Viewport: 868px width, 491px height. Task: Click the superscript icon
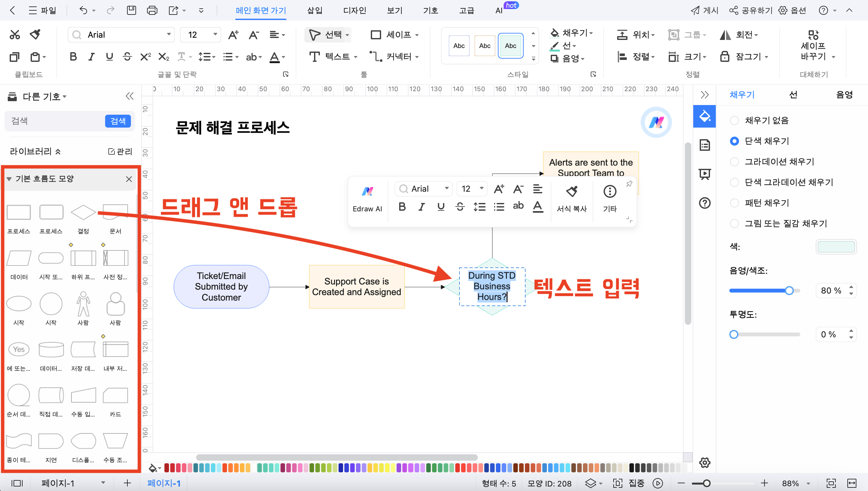pyautogui.click(x=145, y=57)
